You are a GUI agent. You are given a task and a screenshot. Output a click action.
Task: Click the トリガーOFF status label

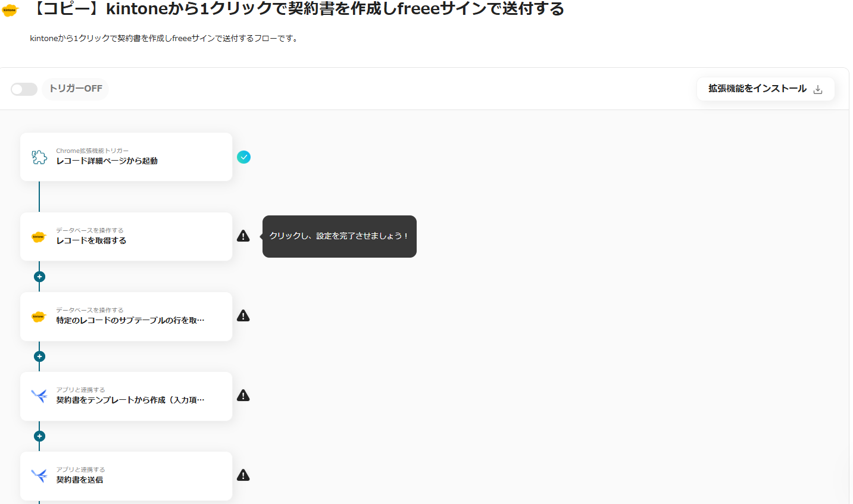pos(76,89)
